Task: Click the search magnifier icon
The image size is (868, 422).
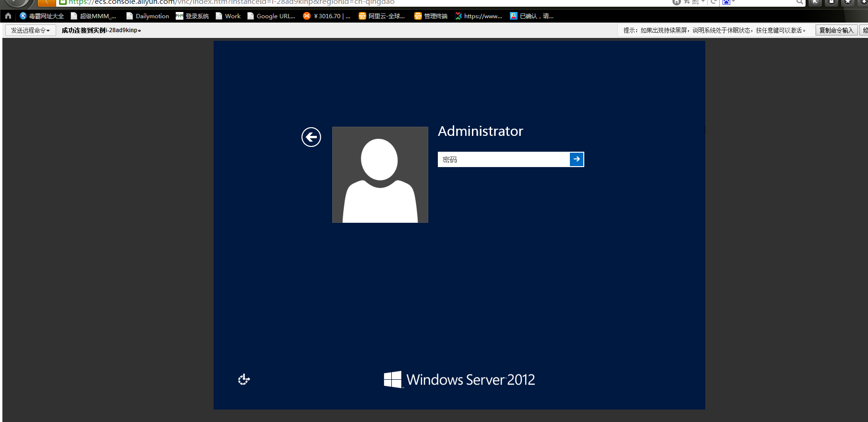Action: point(799,2)
